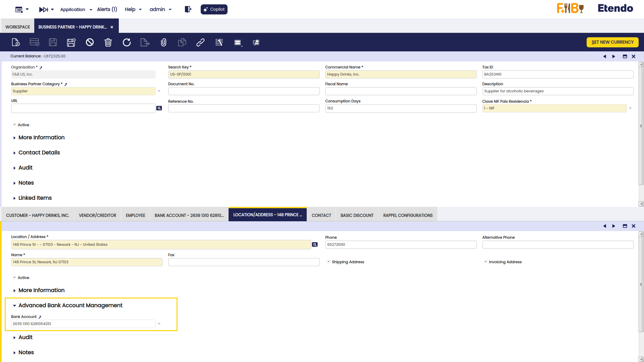This screenshot has height=362, width=644.
Task: Click the New in grid toolbar icon
Action: coord(35,42)
